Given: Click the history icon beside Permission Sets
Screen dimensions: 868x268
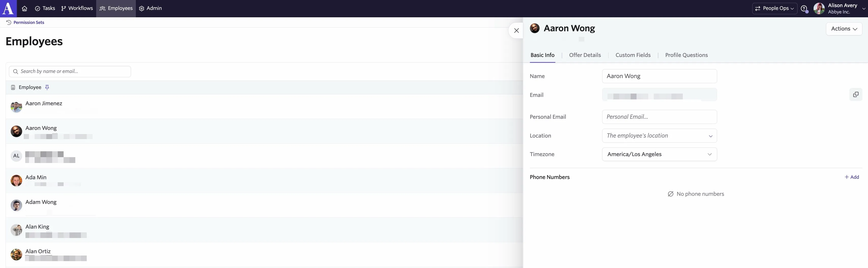Looking at the screenshot, I should (x=9, y=23).
